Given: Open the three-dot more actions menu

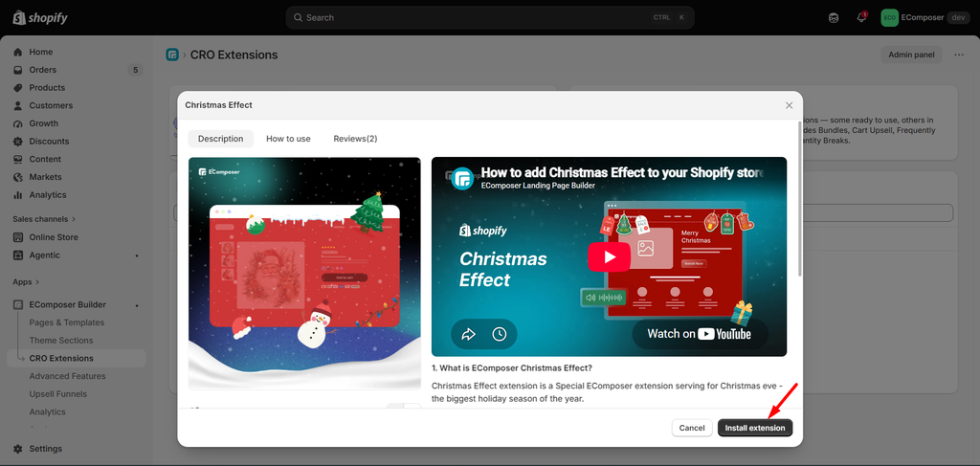Looking at the screenshot, I should pyautogui.click(x=959, y=55).
